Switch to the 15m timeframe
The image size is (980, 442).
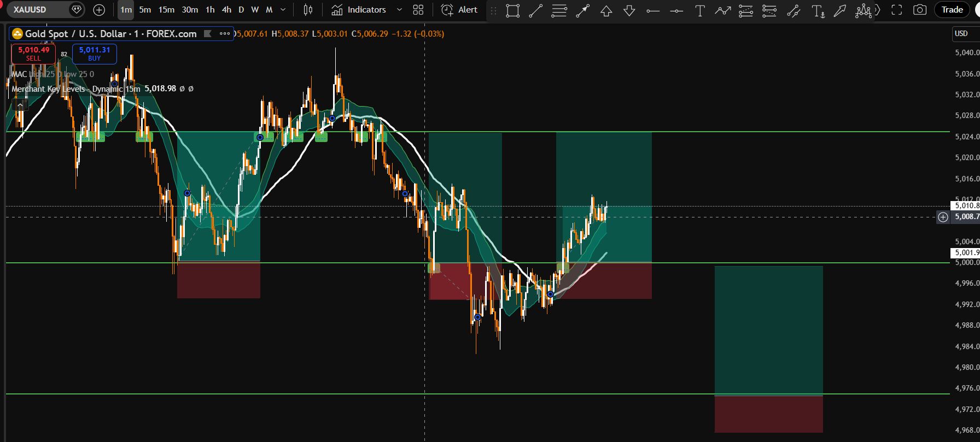pos(166,10)
